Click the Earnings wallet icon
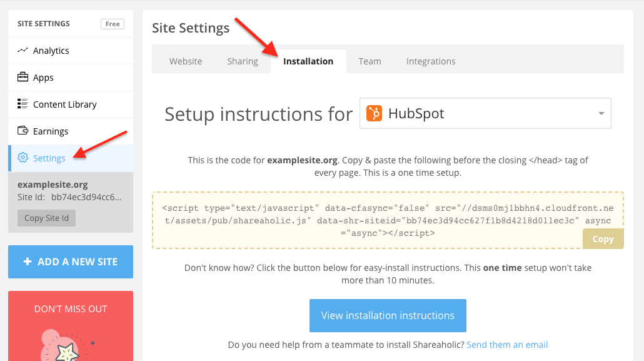 point(23,131)
